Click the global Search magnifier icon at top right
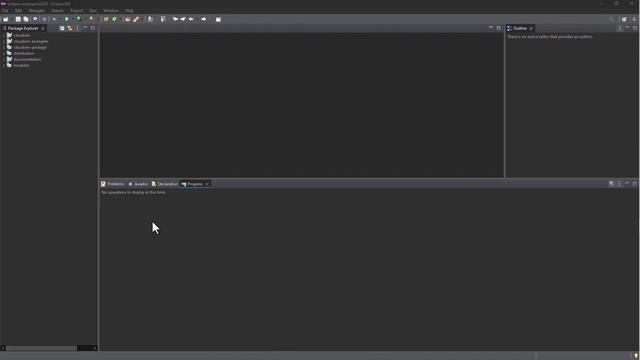Image resolution: width=640 pixels, height=360 pixels. (611, 19)
